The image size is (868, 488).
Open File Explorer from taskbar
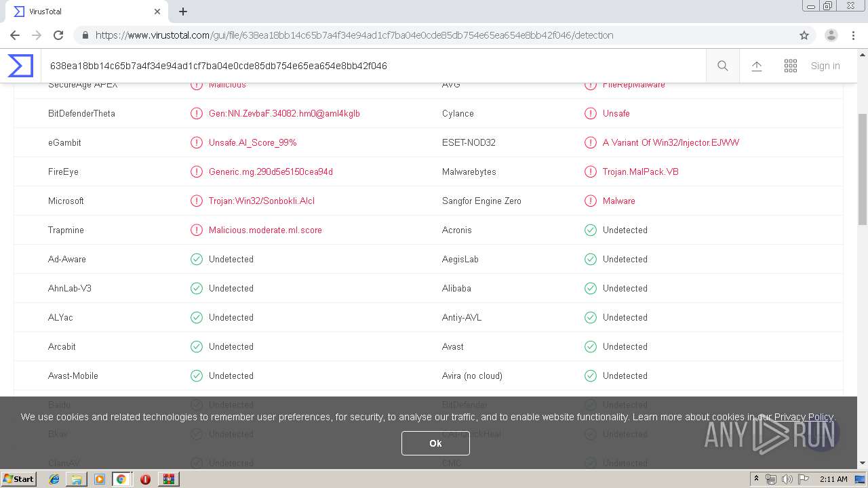[77, 479]
